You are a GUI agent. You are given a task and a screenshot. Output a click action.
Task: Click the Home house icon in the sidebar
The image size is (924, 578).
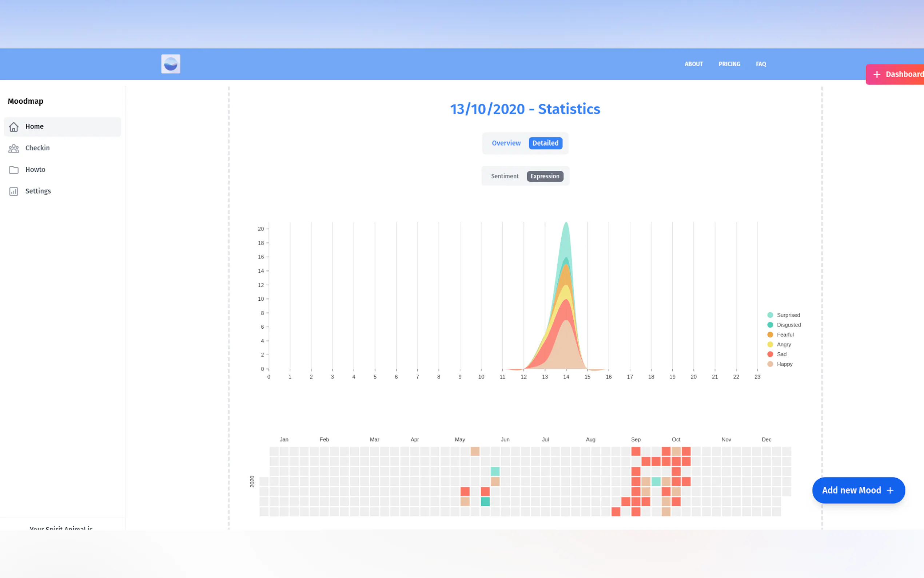point(14,127)
